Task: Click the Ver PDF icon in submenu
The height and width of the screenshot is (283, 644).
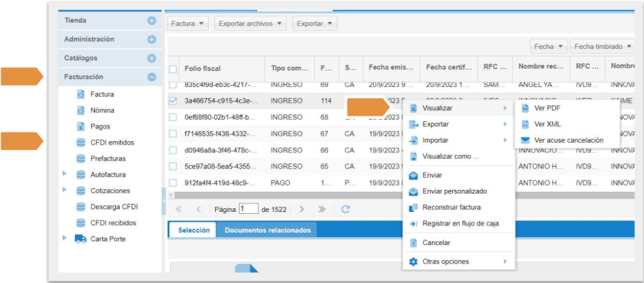Action: 526,108
